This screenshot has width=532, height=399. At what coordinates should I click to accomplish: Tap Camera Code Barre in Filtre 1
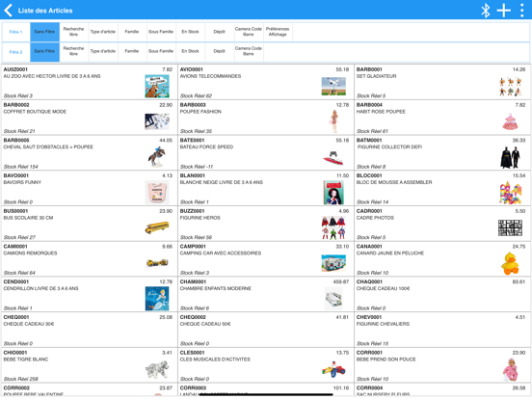point(249,32)
